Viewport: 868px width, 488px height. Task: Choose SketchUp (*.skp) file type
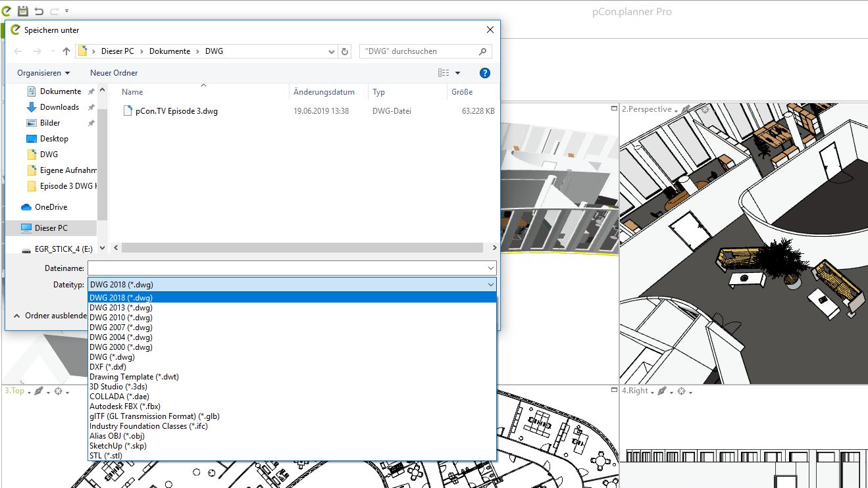click(x=292, y=446)
